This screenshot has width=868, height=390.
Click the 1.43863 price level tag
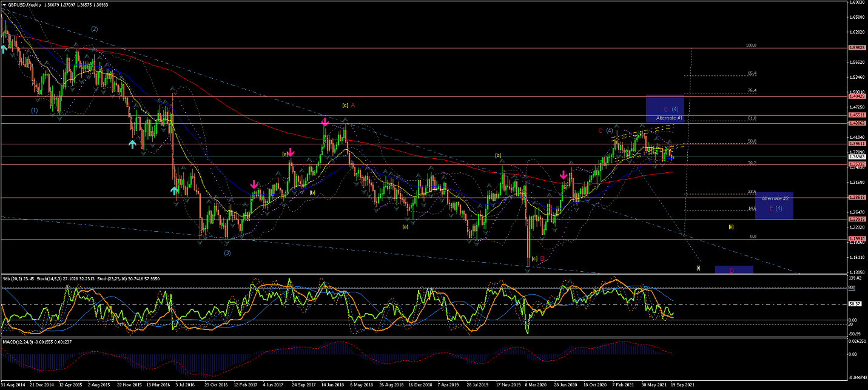click(857, 123)
